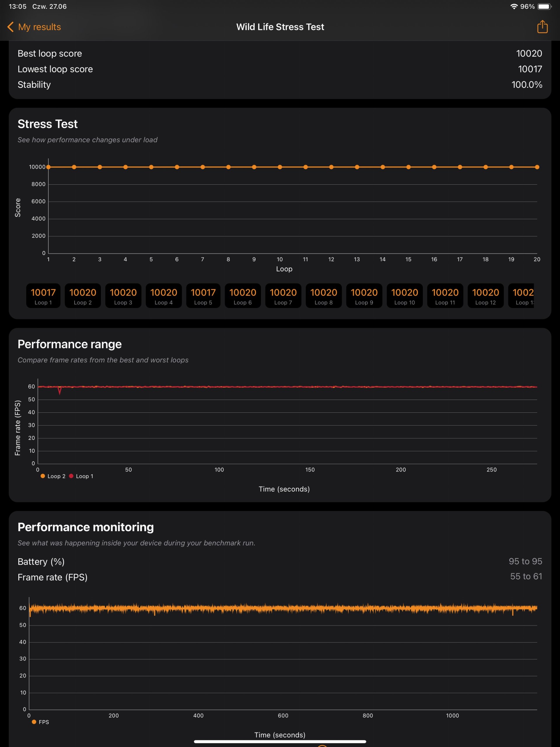Select the Loop 6 score card

243,295
